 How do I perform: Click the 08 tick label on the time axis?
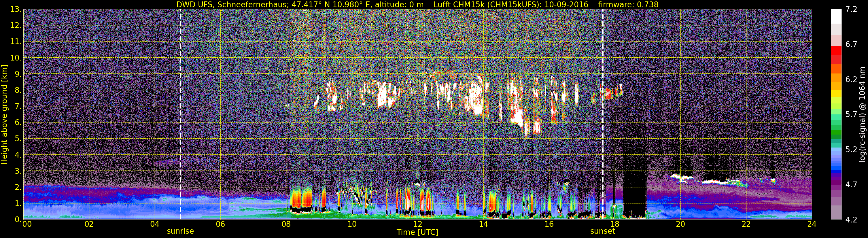(x=286, y=224)
